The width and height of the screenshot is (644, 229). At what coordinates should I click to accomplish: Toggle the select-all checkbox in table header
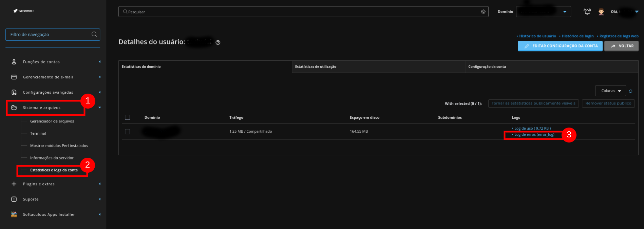click(128, 117)
